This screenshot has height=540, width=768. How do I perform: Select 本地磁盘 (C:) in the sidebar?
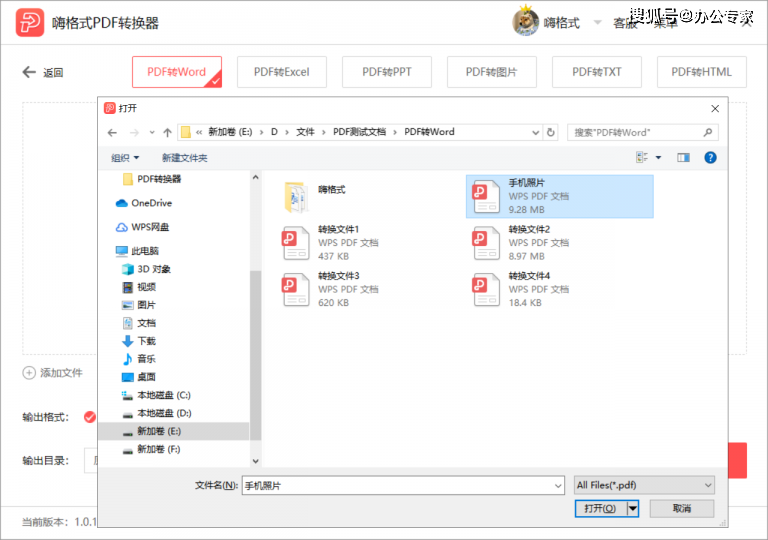pos(156,395)
